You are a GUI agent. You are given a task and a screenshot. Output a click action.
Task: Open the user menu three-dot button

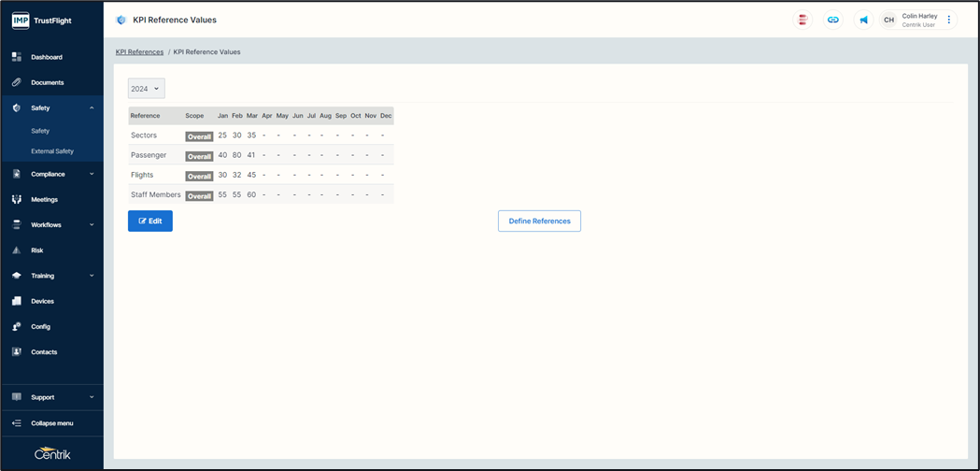point(949,20)
